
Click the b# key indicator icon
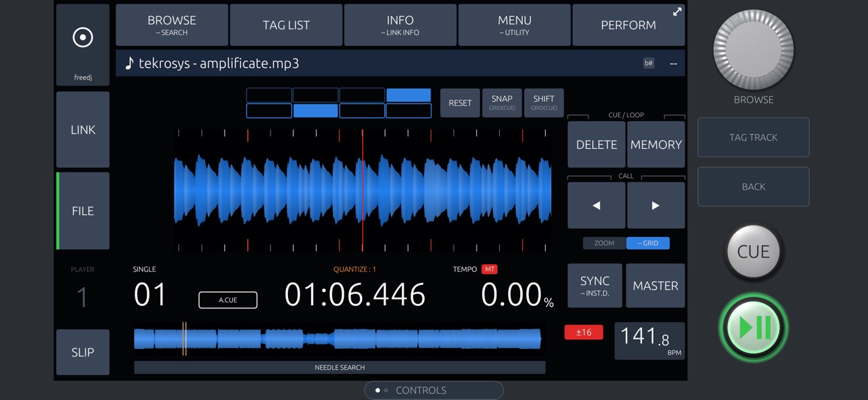tap(649, 63)
